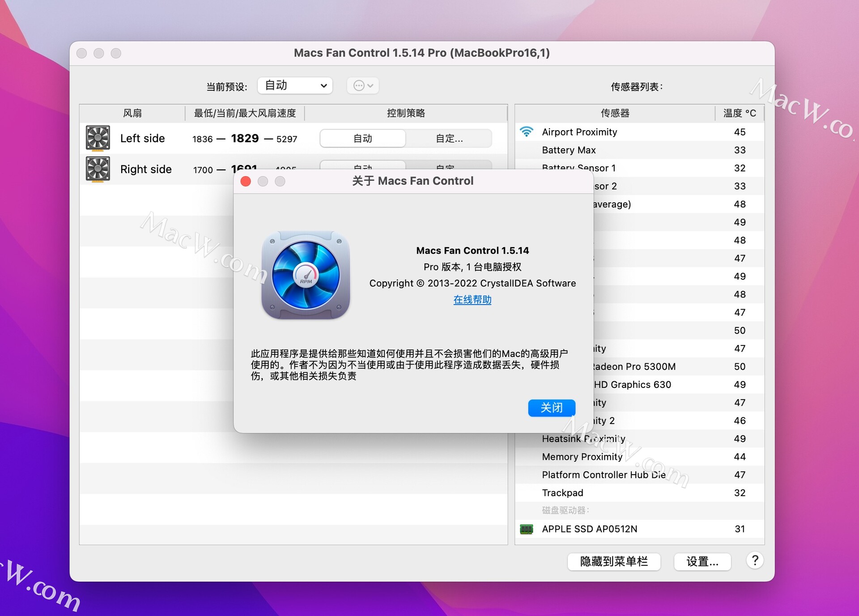
Task: Open 设置... preferences button
Action: coord(702,561)
